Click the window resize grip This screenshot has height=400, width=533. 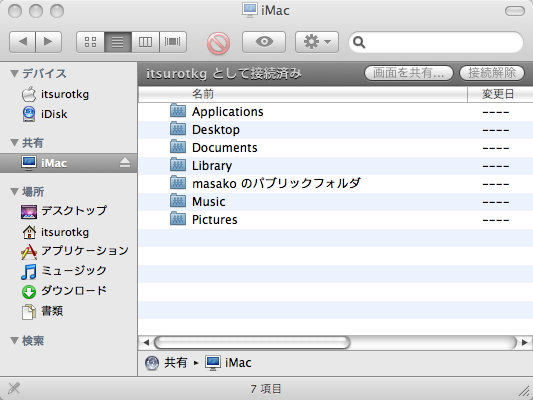tap(525, 392)
